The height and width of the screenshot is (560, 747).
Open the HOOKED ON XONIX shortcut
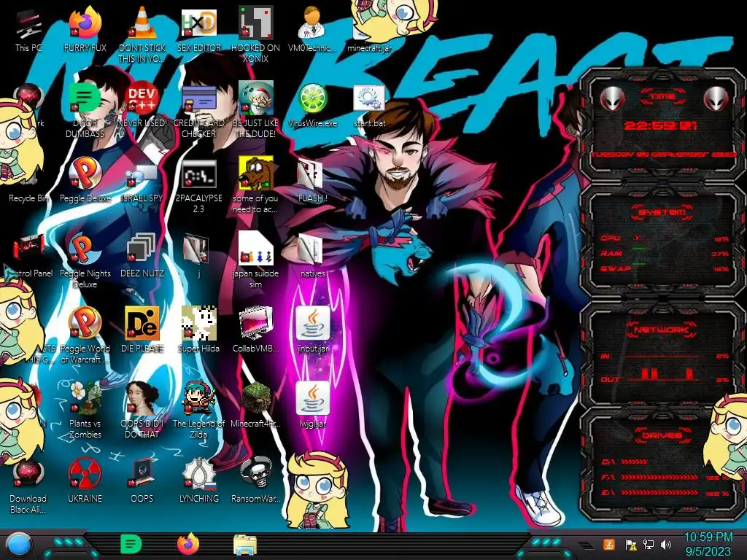(256, 34)
